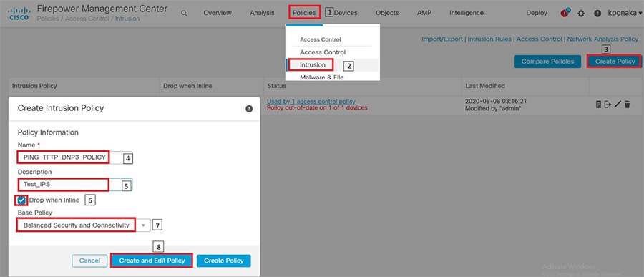Open the search magnifier icon
This screenshot has height=277, width=644.
pos(185,13)
